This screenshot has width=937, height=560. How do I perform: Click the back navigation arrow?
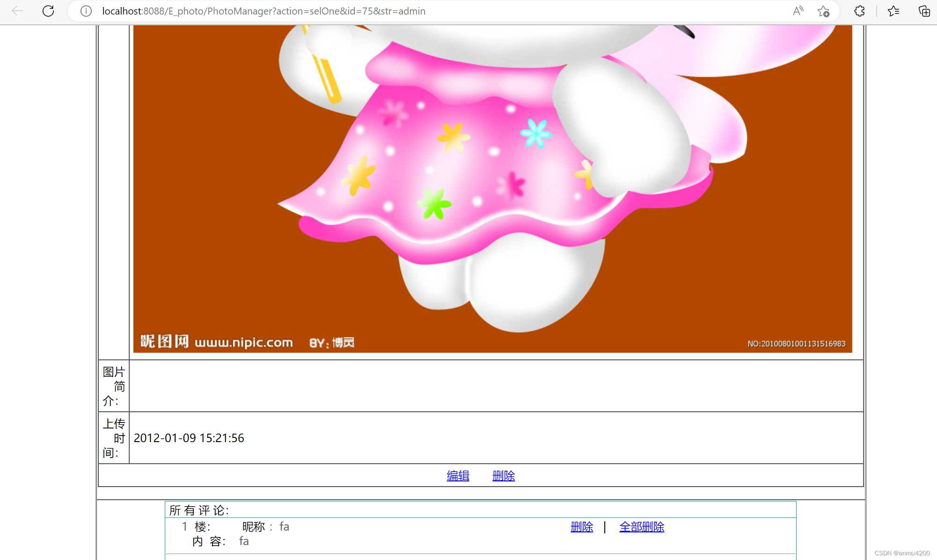[17, 11]
